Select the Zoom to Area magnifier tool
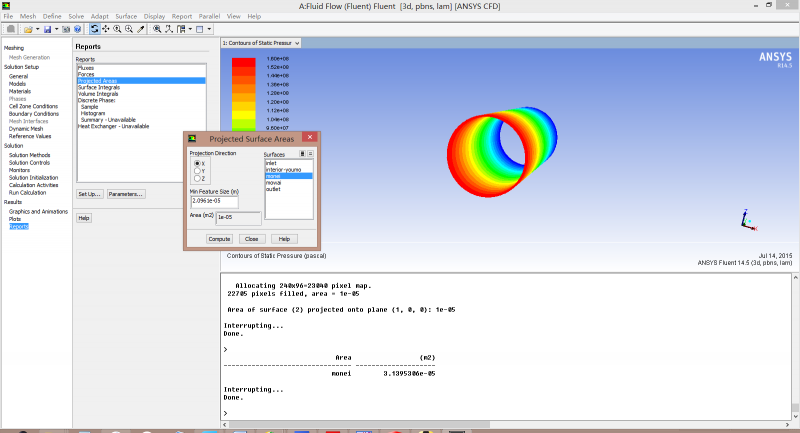This screenshot has width=800, height=433. pos(129,29)
